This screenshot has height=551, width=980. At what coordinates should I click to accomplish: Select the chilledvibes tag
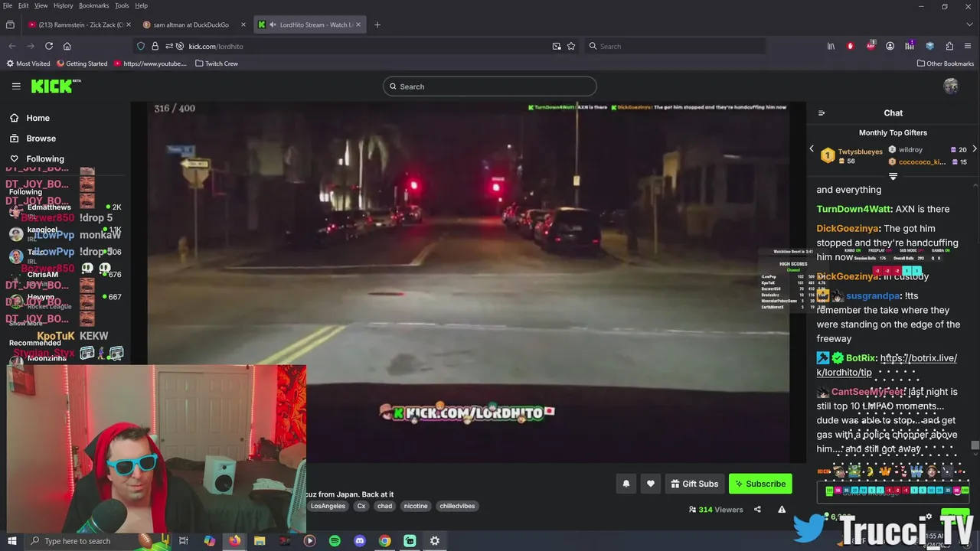point(457,506)
